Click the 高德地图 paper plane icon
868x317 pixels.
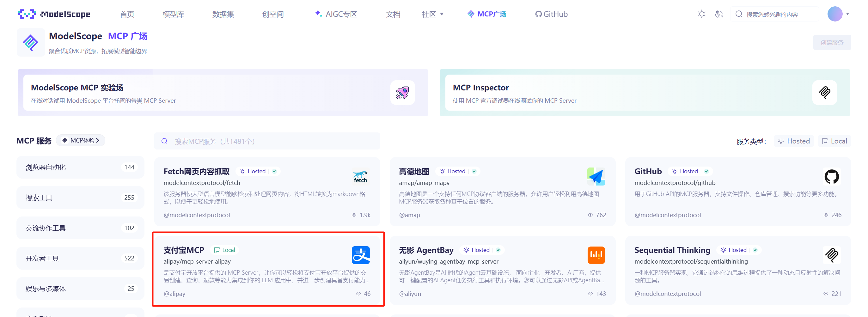tap(596, 177)
